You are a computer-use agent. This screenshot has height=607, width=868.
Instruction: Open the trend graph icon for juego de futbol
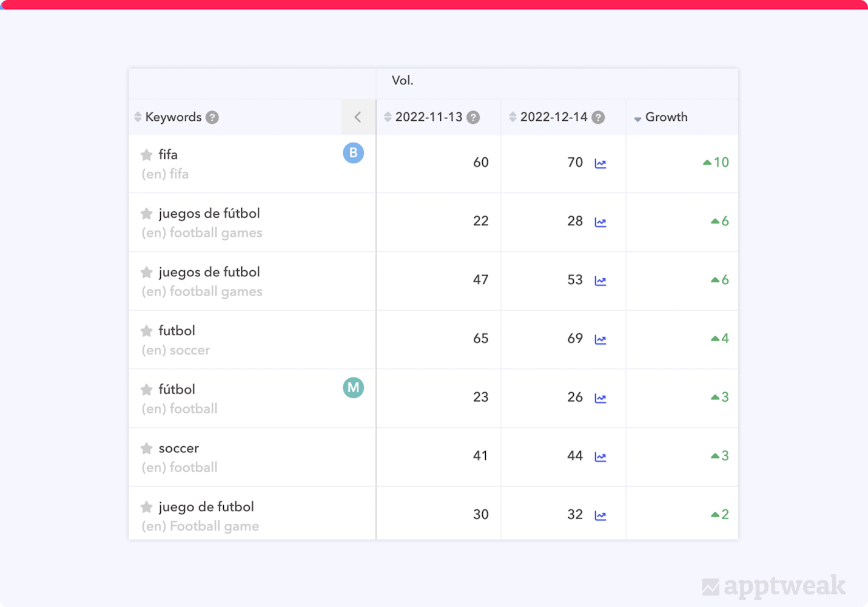tap(600, 515)
